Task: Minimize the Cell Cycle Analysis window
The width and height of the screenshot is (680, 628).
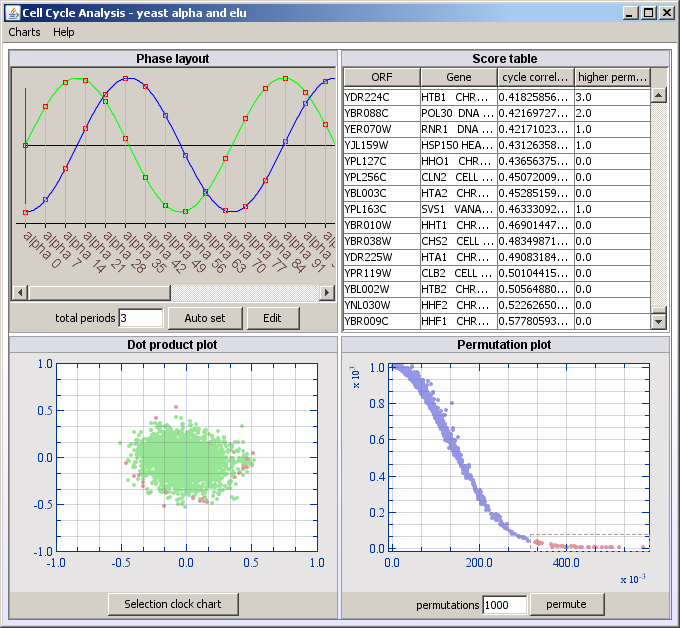Action: [631, 13]
